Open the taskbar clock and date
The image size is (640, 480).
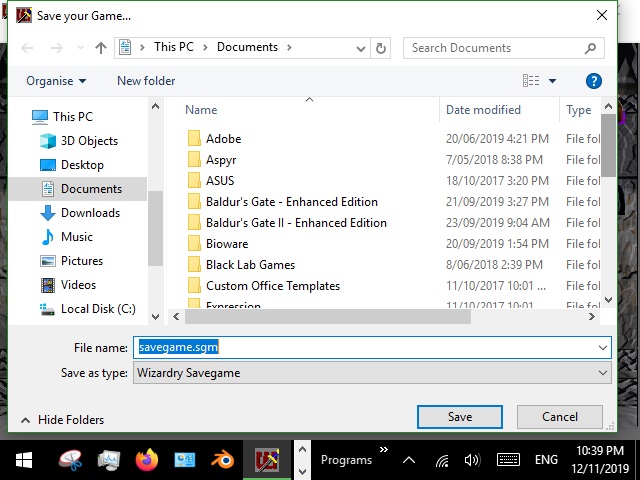click(600, 460)
